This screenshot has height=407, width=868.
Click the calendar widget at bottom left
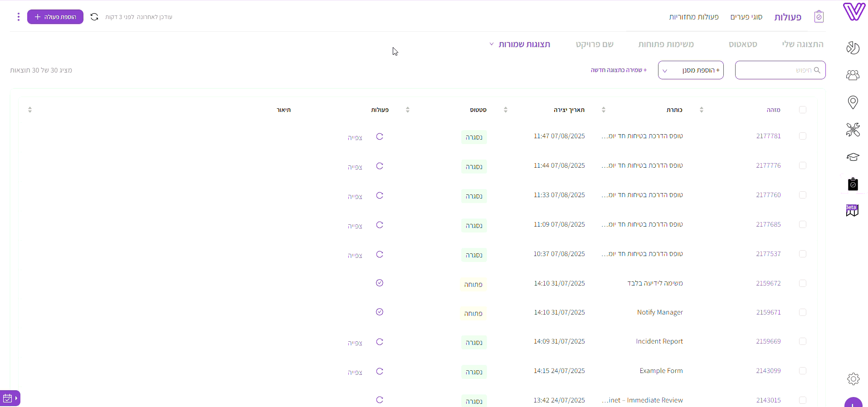pos(10,398)
